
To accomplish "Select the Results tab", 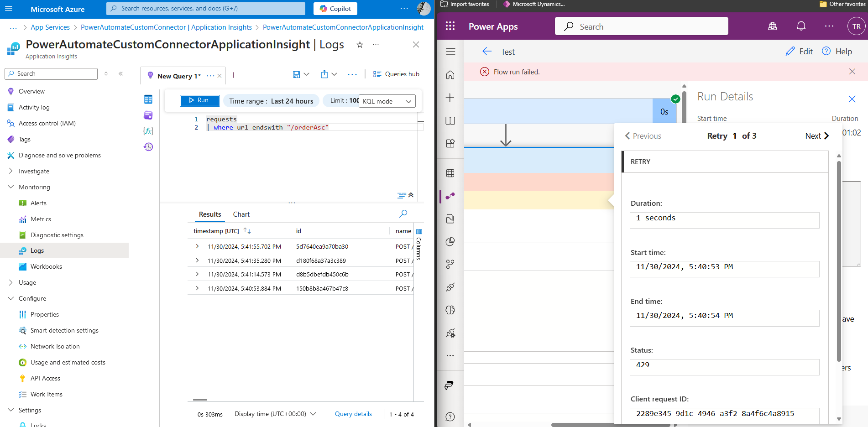I will 210,214.
